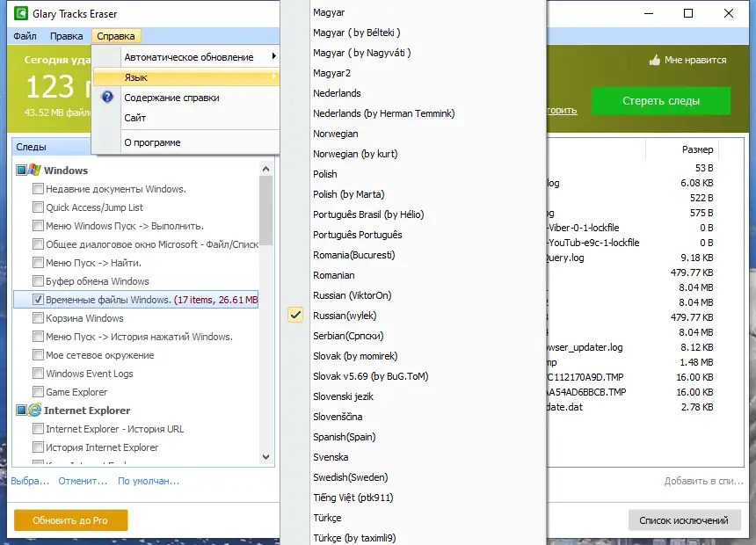
Task: Select 'Serbian(Српски)' language
Action: pyautogui.click(x=348, y=335)
